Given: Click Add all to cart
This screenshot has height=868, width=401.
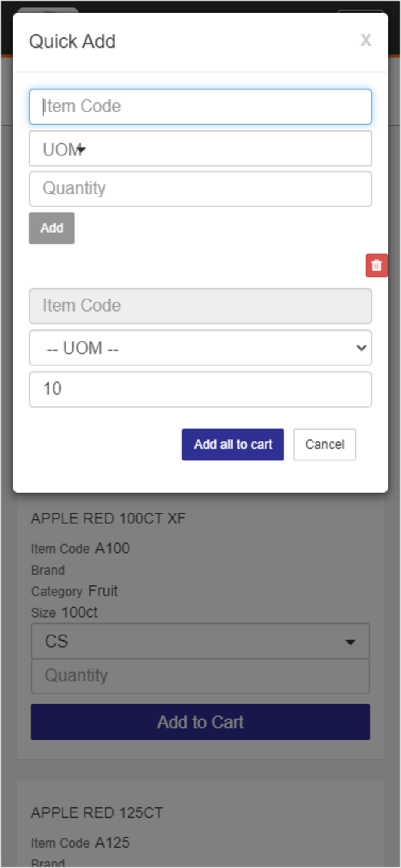Looking at the screenshot, I should [x=233, y=444].
